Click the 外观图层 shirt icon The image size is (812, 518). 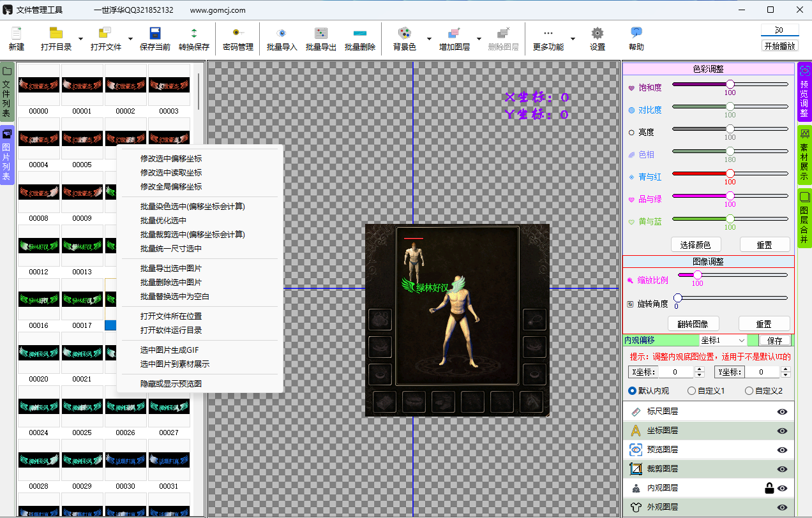[636, 508]
